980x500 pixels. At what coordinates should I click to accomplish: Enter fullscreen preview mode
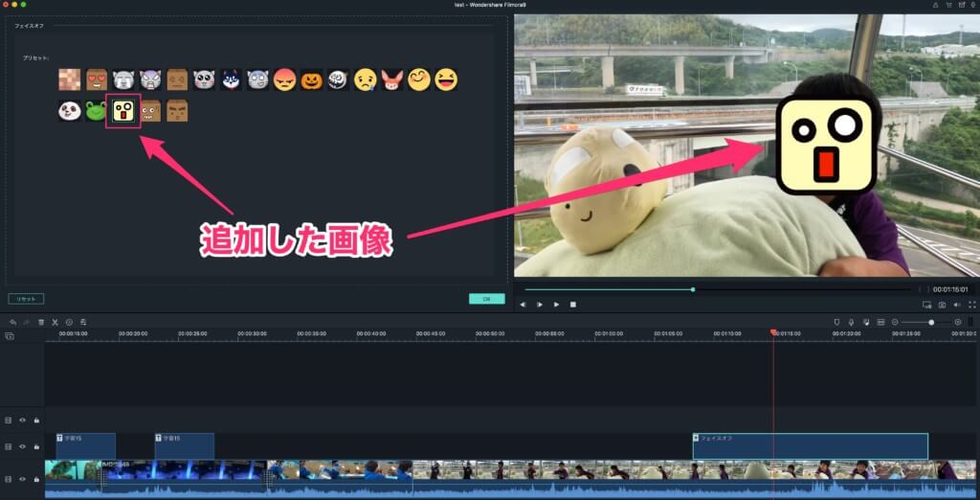click(x=971, y=305)
